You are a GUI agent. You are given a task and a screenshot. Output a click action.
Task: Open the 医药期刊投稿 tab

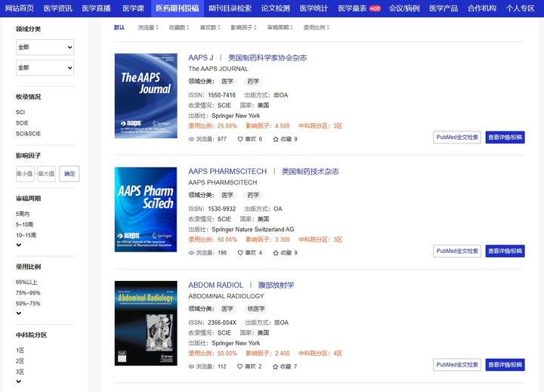click(x=178, y=8)
